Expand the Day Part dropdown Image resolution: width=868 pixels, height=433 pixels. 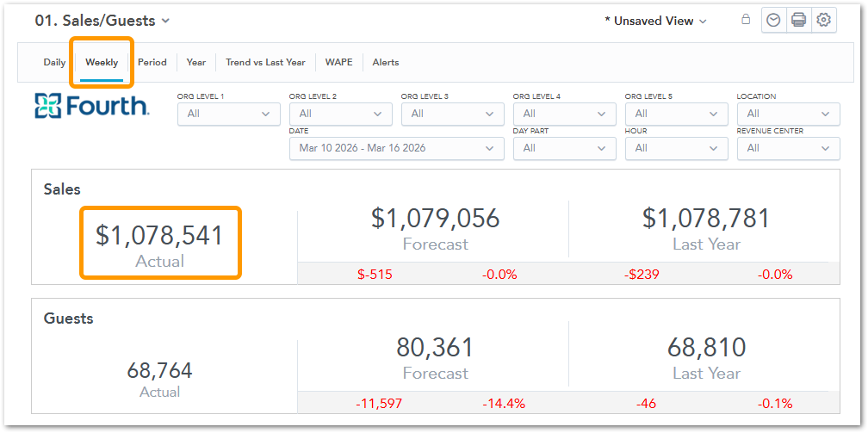point(564,148)
